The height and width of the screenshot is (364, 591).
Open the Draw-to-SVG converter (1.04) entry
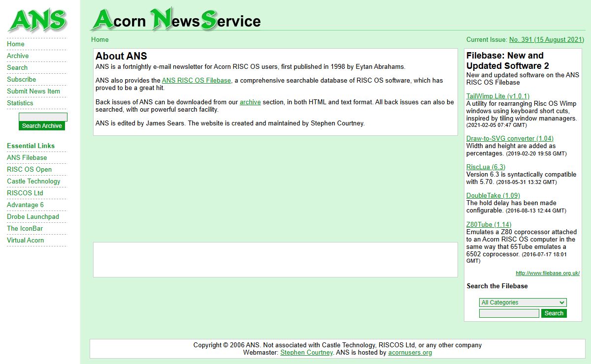pyautogui.click(x=510, y=138)
